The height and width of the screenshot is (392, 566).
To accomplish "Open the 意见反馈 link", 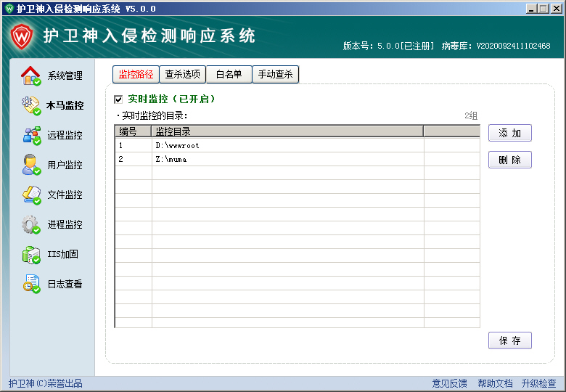I will coord(449,383).
